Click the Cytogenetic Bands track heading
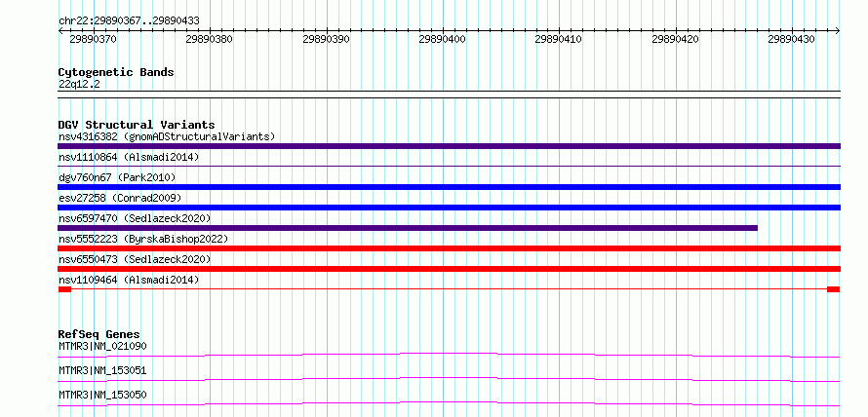Viewport: 868px width, 417px height. coord(116,72)
